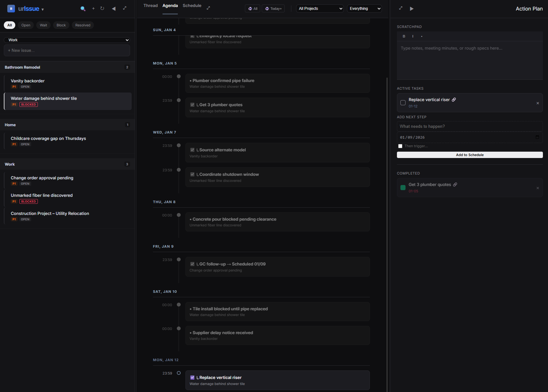Image resolution: width=548 pixels, height=392 pixels.
Task: Open the Everything filter dropdown
Action: point(364,9)
